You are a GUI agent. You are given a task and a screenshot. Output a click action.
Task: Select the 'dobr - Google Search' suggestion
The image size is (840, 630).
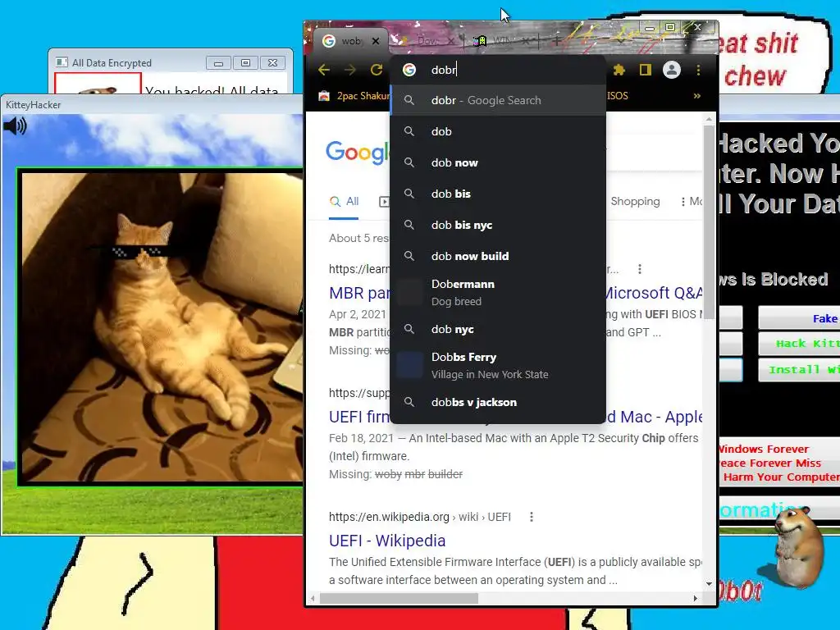click(x=498, y=100)
